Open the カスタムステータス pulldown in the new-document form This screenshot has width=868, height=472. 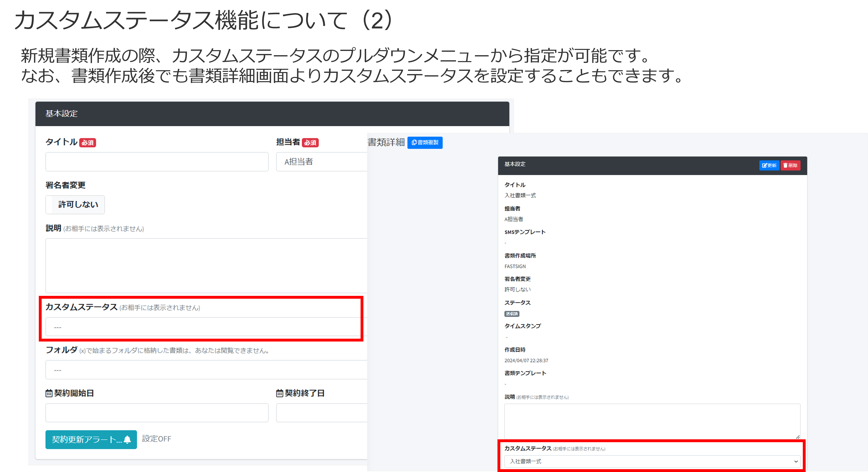click(x=202, y=327)
